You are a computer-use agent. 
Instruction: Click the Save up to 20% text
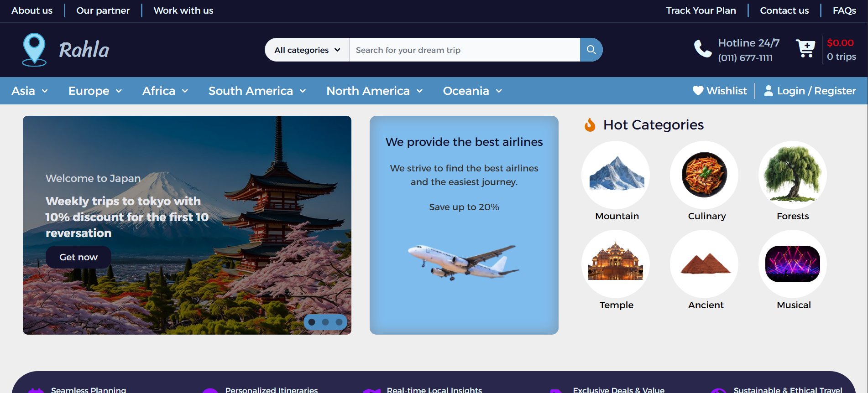coord(464,207)
